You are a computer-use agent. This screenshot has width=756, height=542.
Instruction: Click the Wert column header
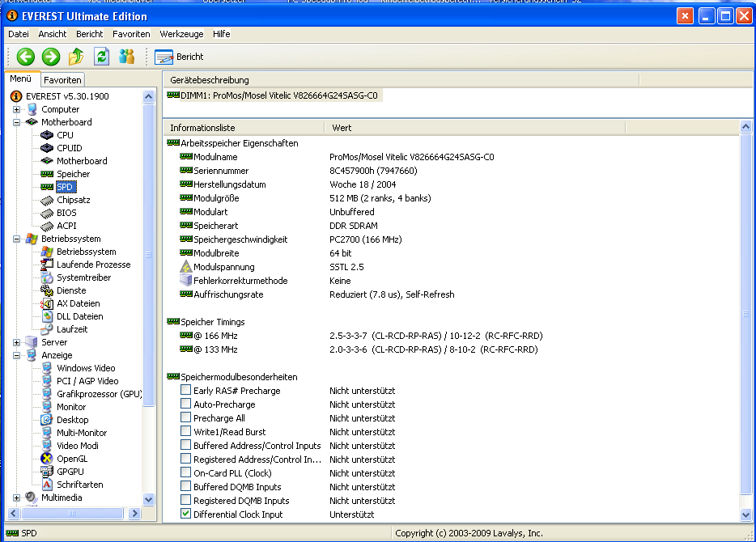pyautogui.click(x=475, y=128)
